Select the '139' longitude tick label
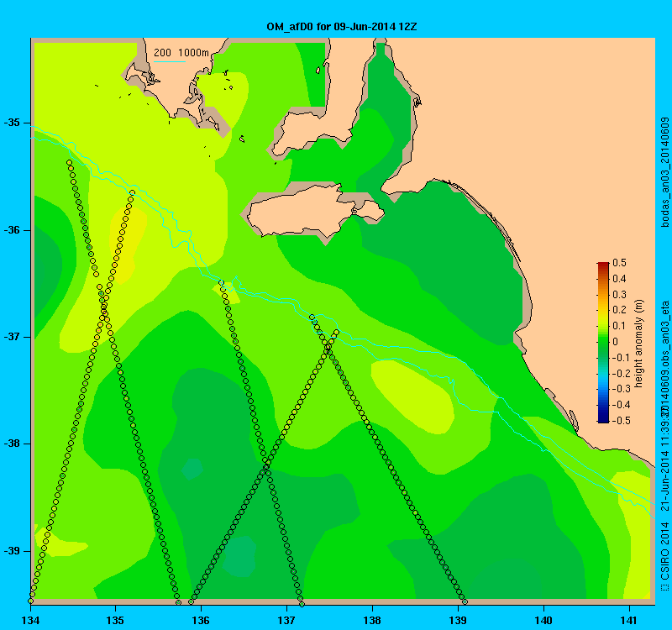672x630 pixels. coord(458,620)
